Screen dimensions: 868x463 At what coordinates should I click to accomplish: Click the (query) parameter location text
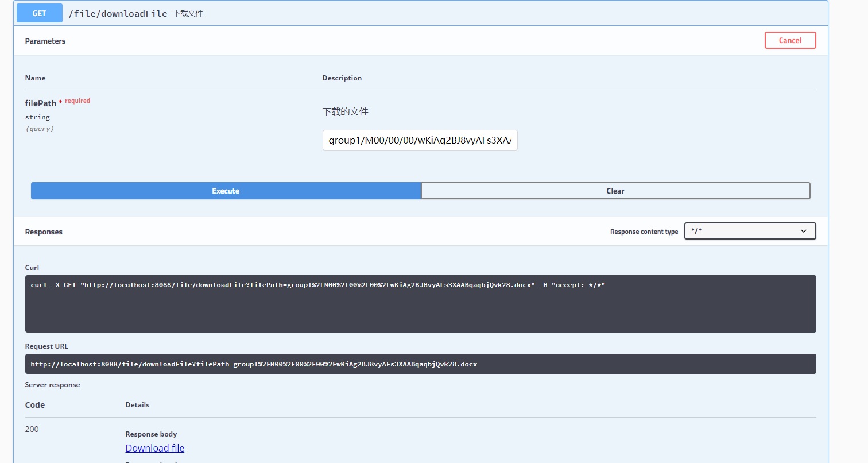pyautogui.click(x=40, y=129)
